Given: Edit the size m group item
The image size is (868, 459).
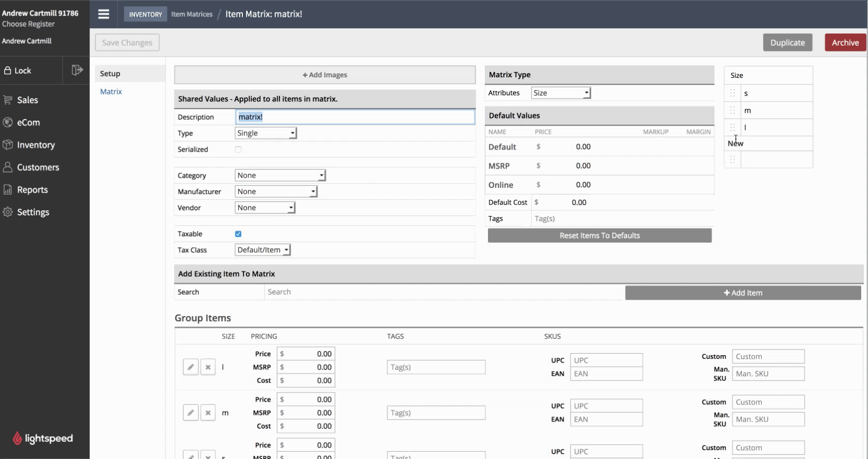Looking at the screenshot, I should click(191, 413).
